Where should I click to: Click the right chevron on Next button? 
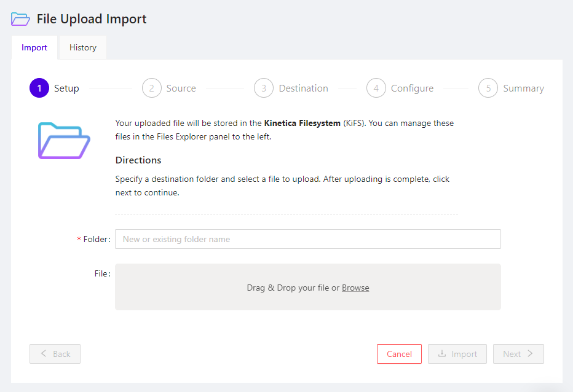pos(530,354)
